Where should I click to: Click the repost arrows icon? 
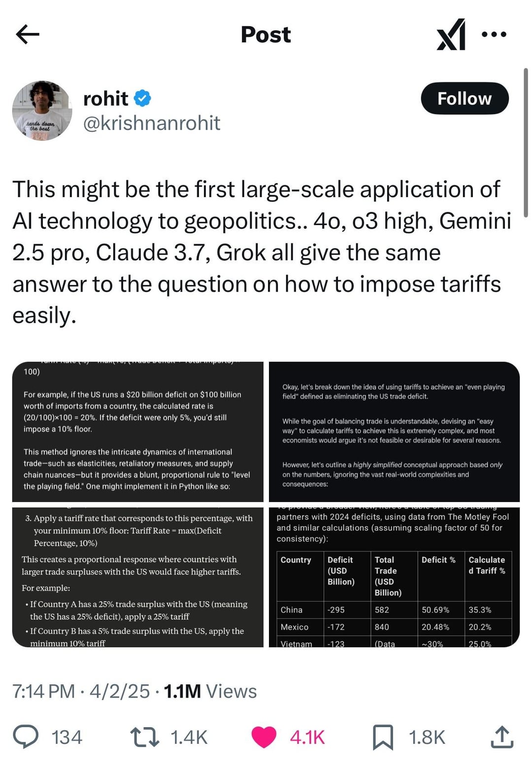point(144,737)
